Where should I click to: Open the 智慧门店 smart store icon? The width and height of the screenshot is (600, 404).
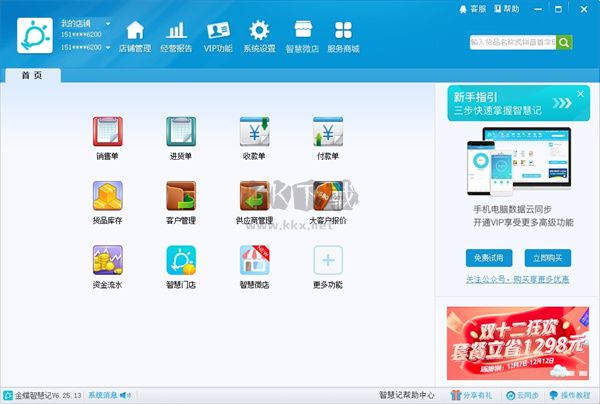click(x=181, y=260)
